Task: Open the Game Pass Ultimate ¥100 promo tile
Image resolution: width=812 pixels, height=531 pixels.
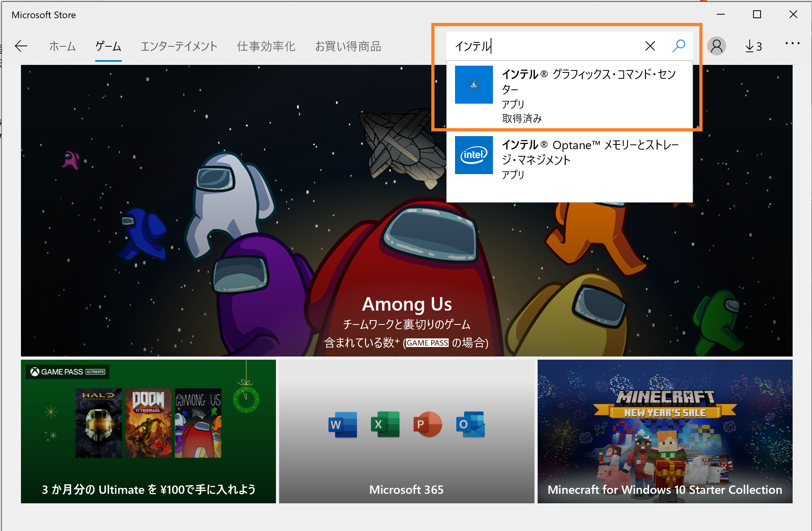Action: click(148, 431)
